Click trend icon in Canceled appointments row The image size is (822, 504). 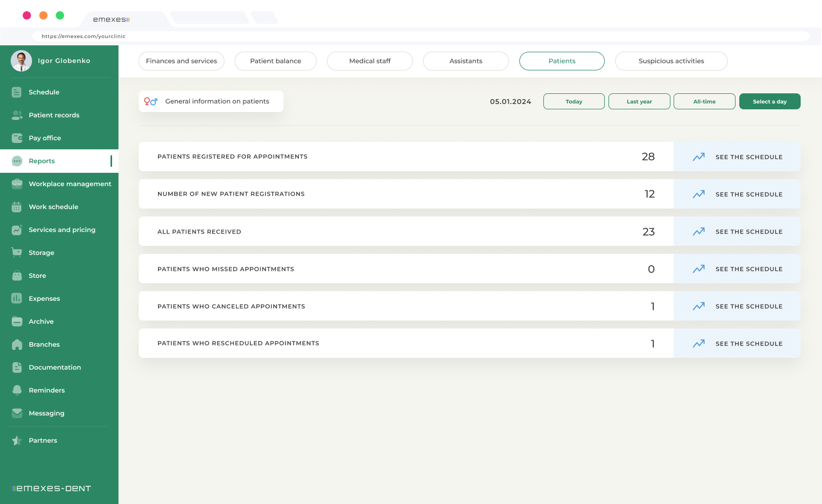699,306
